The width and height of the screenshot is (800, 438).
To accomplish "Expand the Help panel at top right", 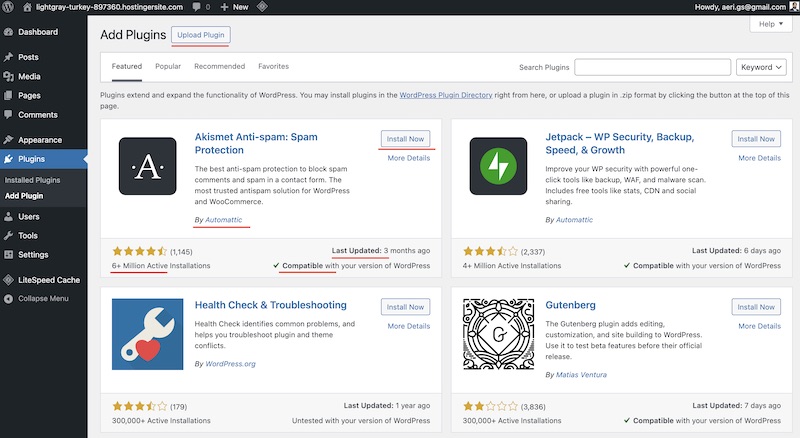I will 769,24.
